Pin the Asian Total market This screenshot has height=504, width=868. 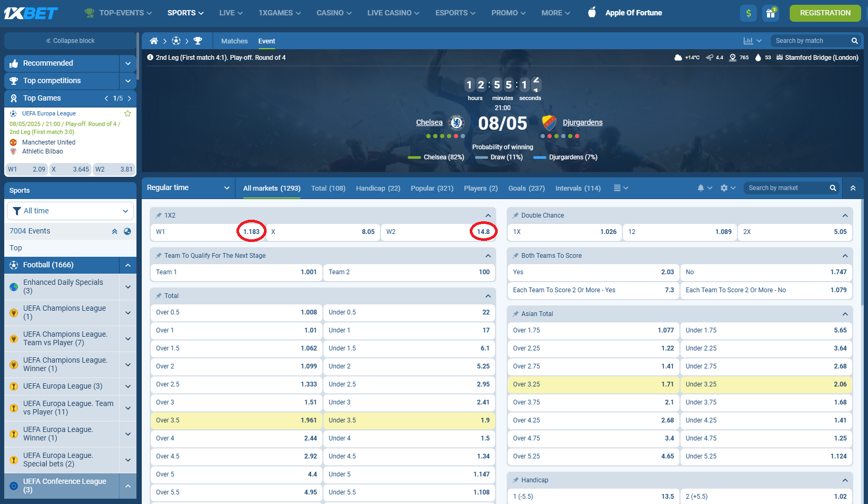pos(516,314)
